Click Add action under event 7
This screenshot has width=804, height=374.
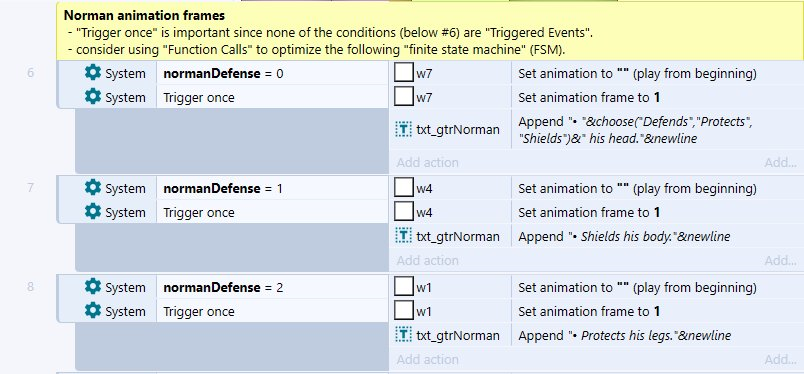(427, 261)
